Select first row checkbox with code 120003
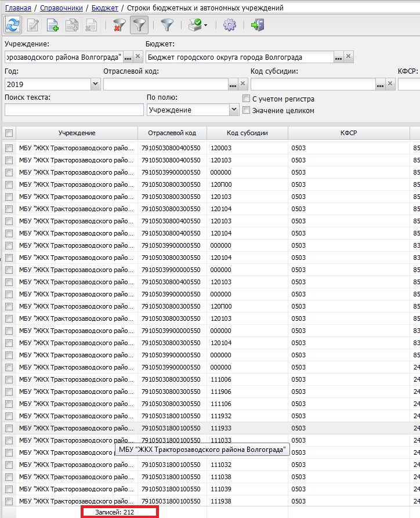 9,148
